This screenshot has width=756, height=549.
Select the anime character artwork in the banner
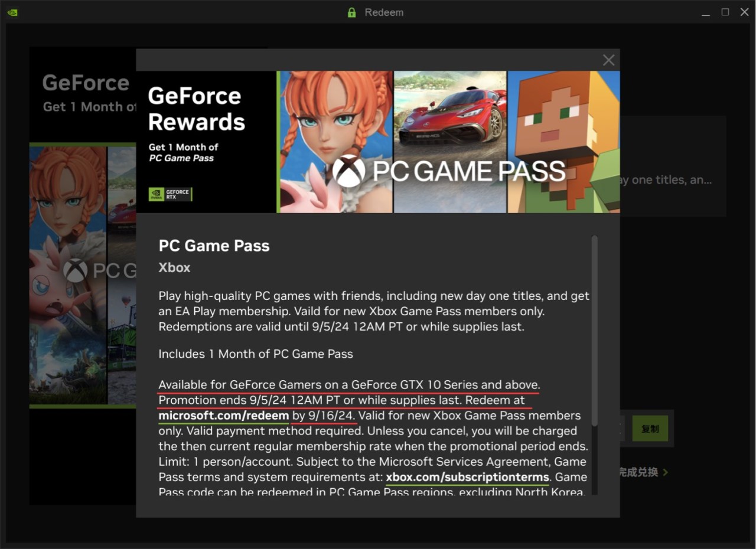point(336,142)
